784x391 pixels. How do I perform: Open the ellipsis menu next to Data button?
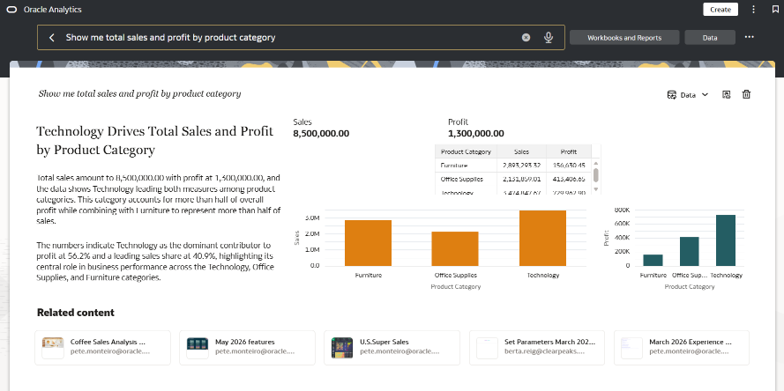tap(749, 37)
